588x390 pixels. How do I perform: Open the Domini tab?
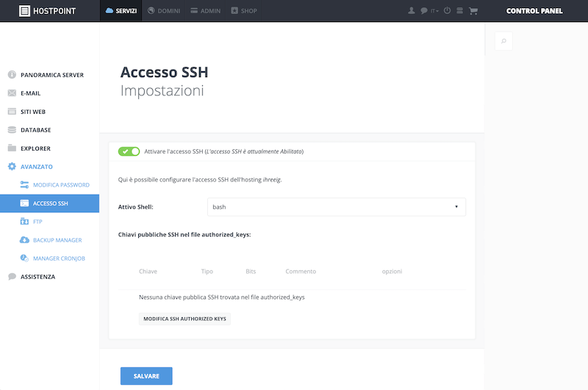click(x=164, y=11)
